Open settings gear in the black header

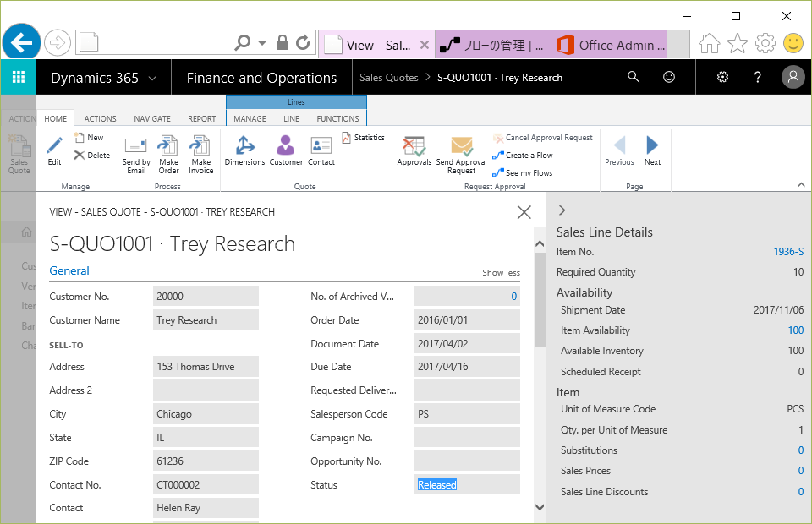[722, 77]
